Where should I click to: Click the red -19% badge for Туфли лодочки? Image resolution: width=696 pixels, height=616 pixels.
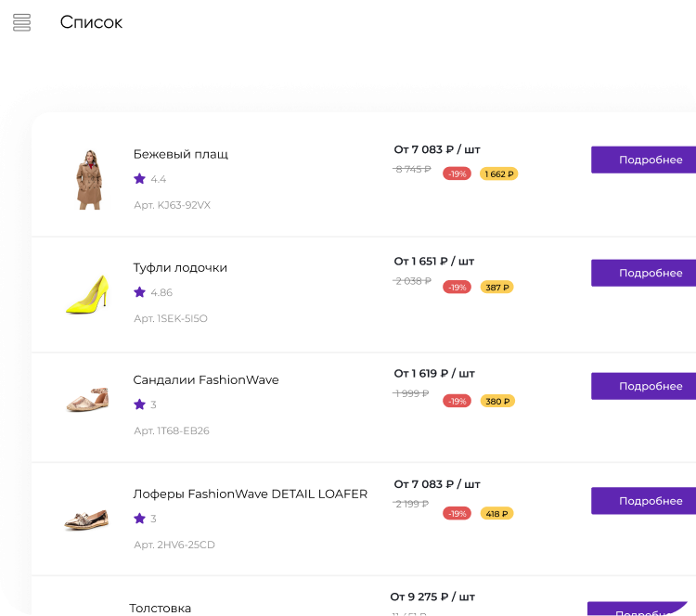(457, 288)
